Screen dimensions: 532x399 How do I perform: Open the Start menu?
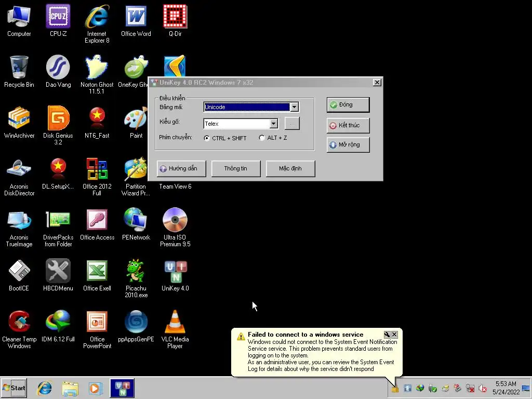14,388
